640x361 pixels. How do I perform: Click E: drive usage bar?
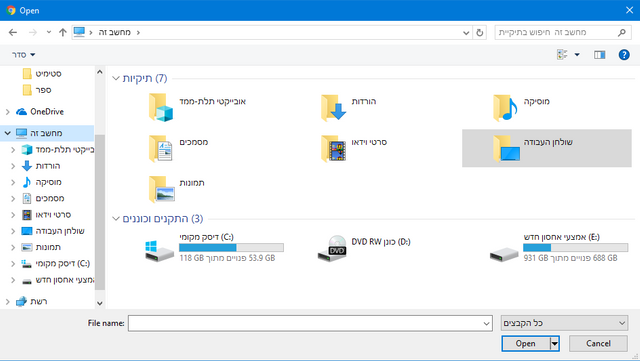(576, 247)
